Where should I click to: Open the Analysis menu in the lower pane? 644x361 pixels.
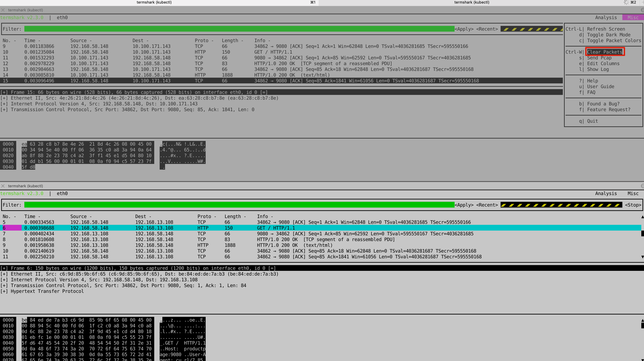606,194
